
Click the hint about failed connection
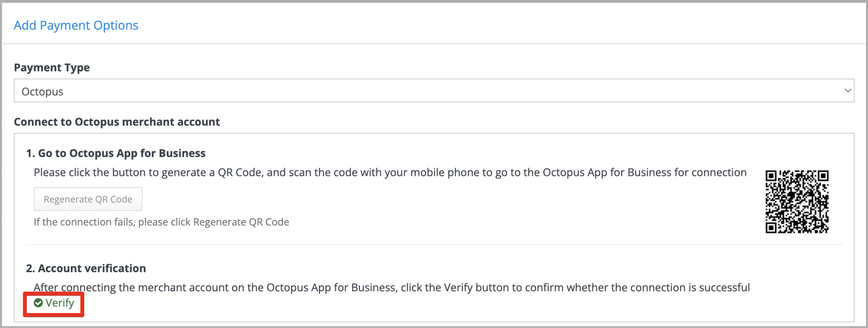click(x=161, y=222)
